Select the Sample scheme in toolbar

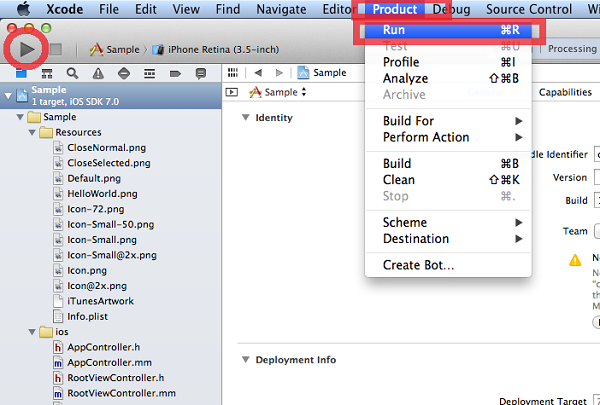pos(115,49)
